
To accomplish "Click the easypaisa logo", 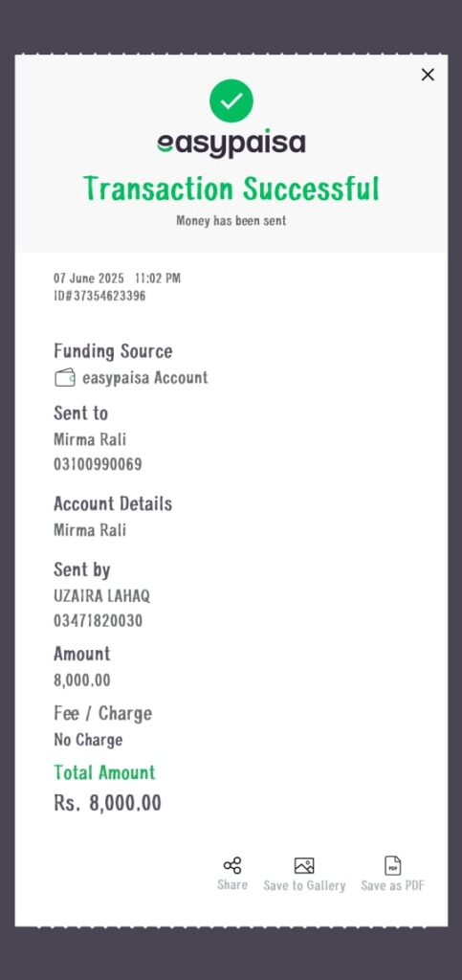I will click(x=231, y=144).
